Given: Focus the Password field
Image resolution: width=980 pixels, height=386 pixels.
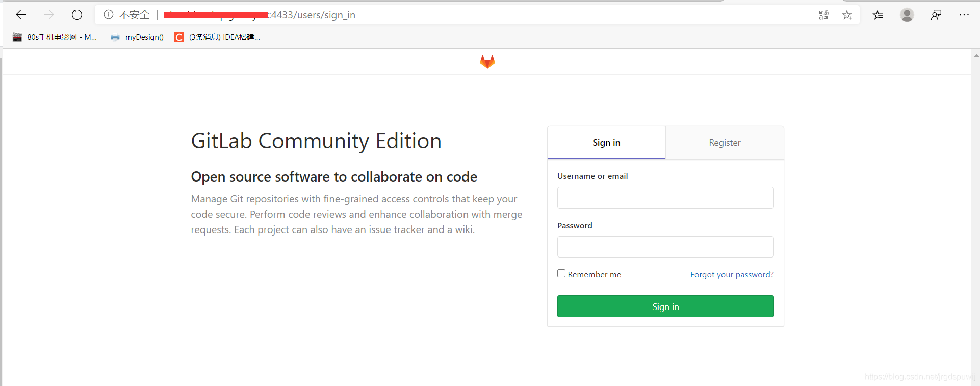Looking at the screenshot, I should 665,247.
